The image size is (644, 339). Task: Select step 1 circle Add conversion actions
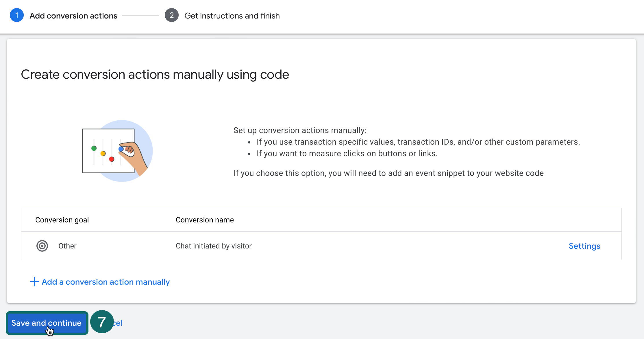(17, 15)
